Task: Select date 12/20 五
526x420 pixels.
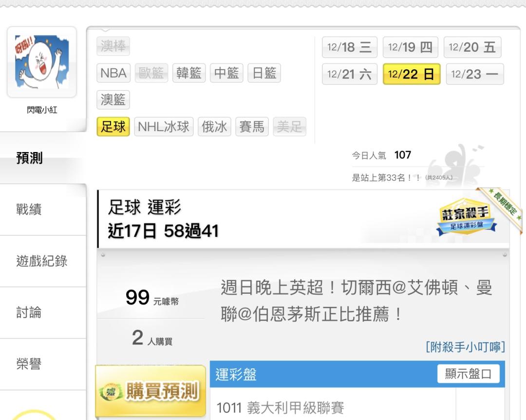Action: tap(472, 47)
